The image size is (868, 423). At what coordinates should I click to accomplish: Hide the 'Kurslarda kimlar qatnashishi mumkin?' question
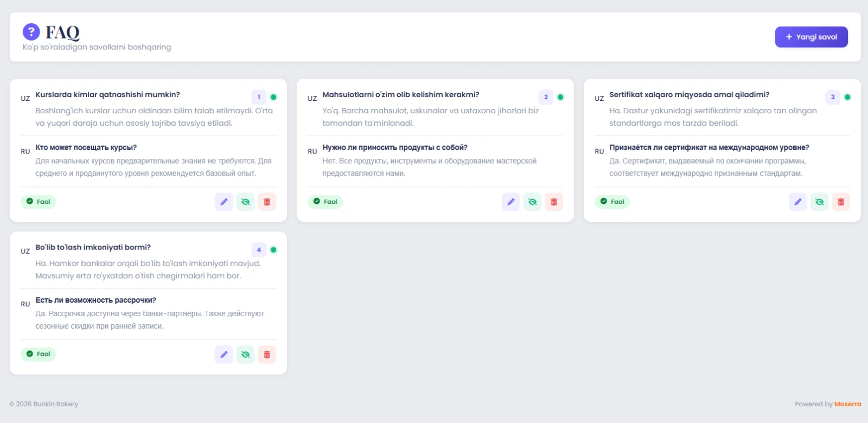245,202
